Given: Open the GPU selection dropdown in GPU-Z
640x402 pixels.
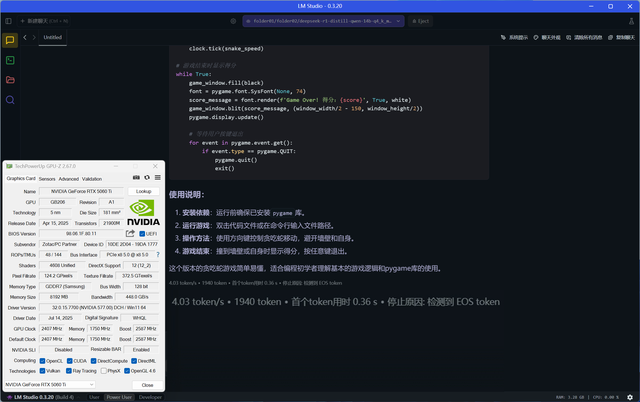Looking at the screenshot, I should 49,384.
